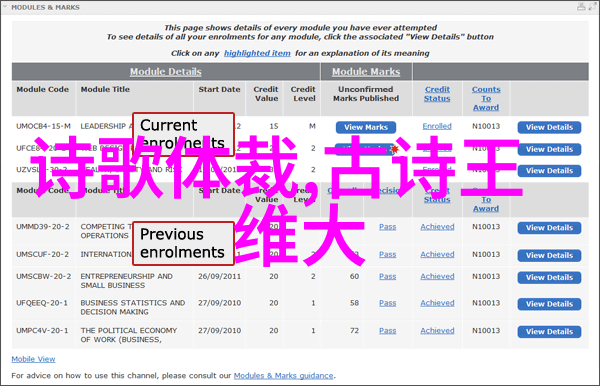600x386 pixels.
Task: Open the Modules & Marks guidance link
Action: (283, 376)
